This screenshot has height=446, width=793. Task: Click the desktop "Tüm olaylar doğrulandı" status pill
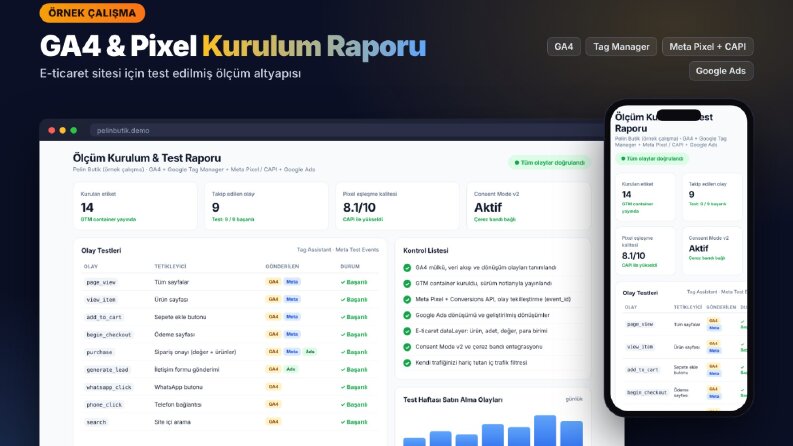pos(549,163)
